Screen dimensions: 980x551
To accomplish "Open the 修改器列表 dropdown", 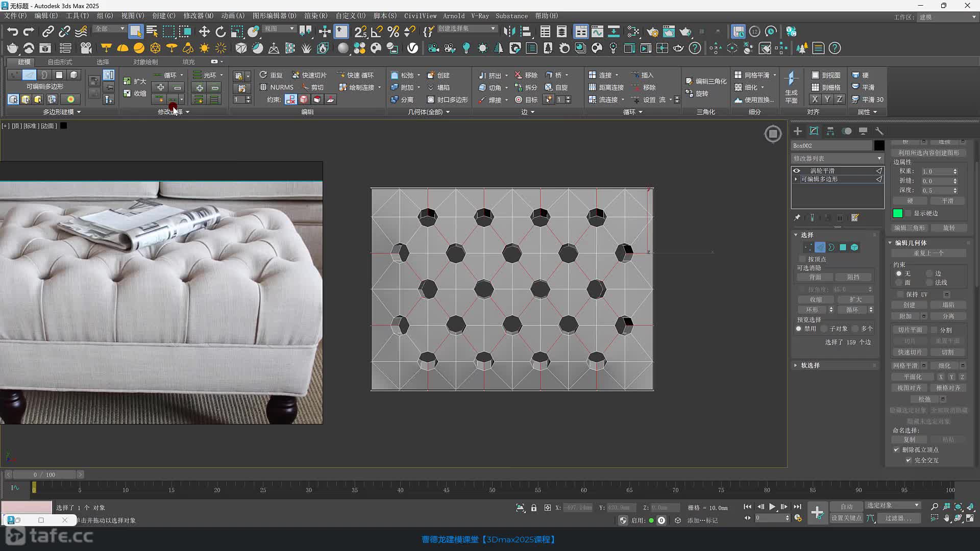I will [837, 159].
